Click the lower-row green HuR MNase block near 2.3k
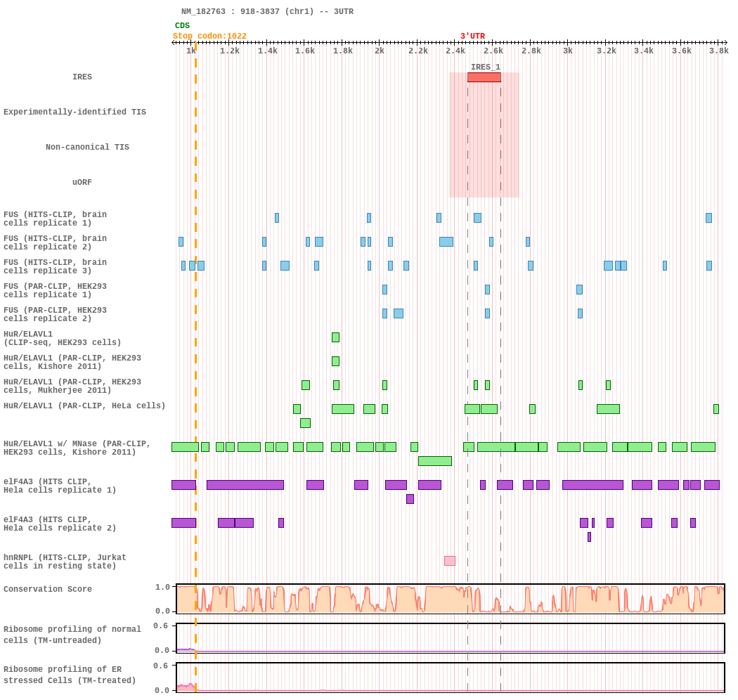The height and width of the screenshot is (700, 738). coord(435,461)
